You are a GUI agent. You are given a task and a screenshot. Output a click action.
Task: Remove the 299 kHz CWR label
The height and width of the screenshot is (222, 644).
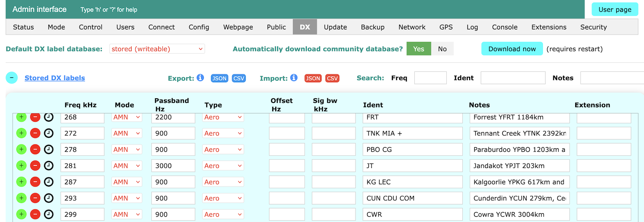tap(35, 214)
